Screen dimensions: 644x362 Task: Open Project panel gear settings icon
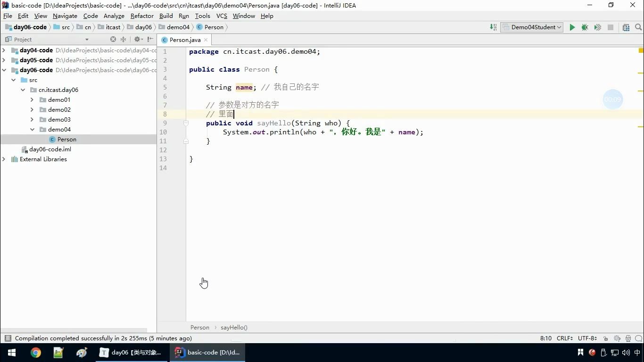(x=137, y=40)
